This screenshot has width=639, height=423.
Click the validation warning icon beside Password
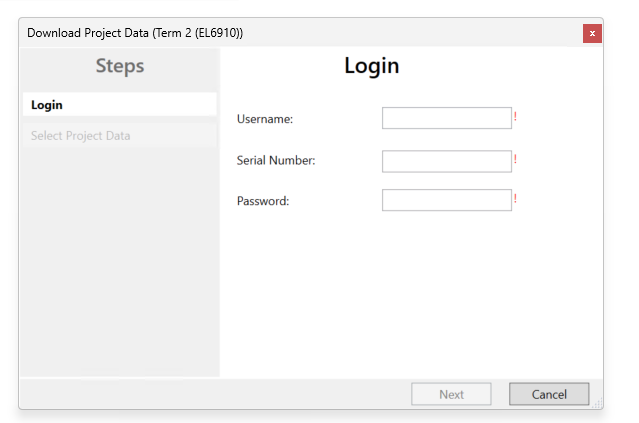pyautogui.click(x=516, y=198)
